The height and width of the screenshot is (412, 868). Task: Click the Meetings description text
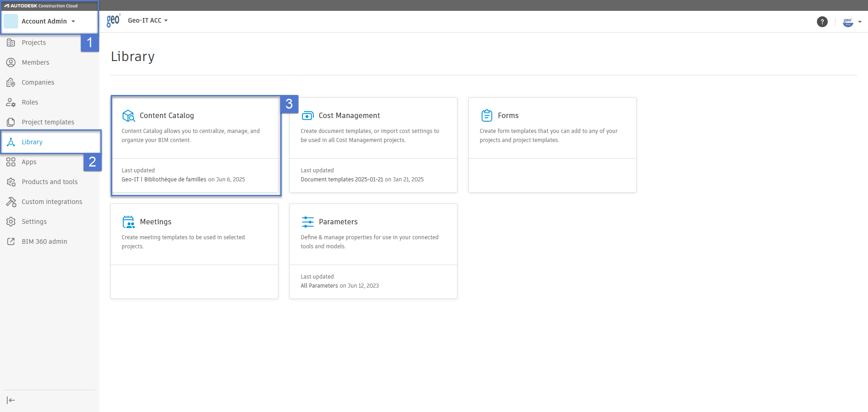(183, 242)
